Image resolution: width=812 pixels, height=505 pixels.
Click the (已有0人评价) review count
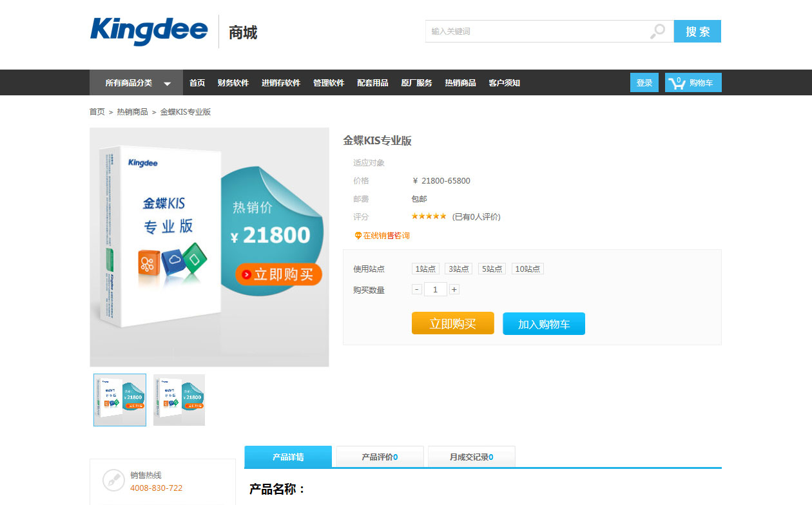(476, 217)
